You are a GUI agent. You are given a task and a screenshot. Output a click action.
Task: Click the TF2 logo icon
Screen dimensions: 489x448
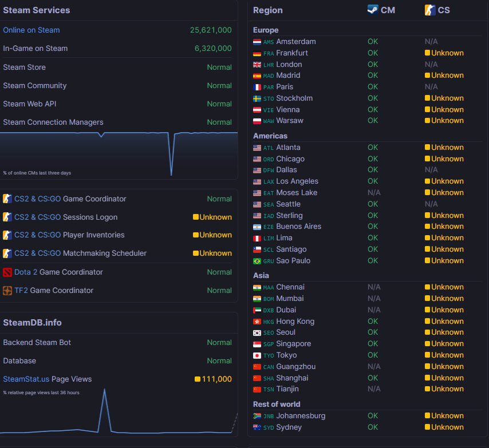click(7, 291)
